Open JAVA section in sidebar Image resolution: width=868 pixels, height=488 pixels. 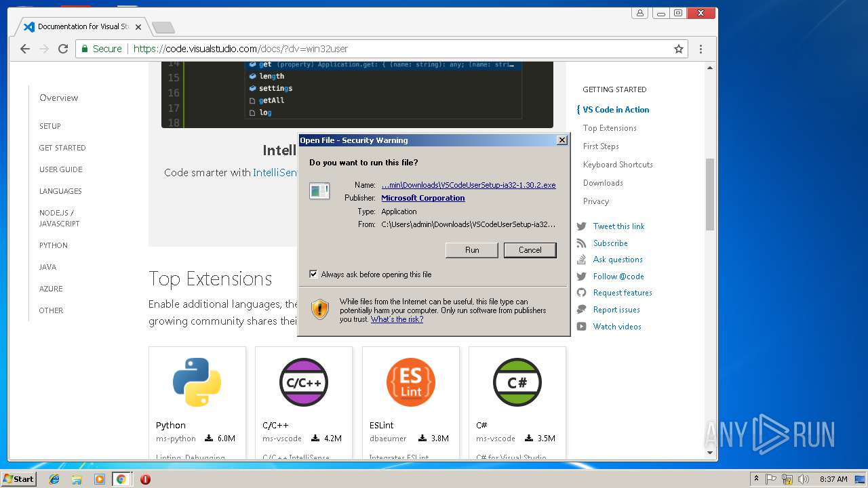coord(47,267)
